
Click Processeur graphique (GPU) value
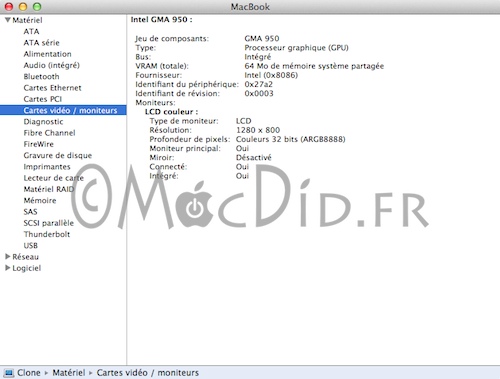click(x=296, y=48)
